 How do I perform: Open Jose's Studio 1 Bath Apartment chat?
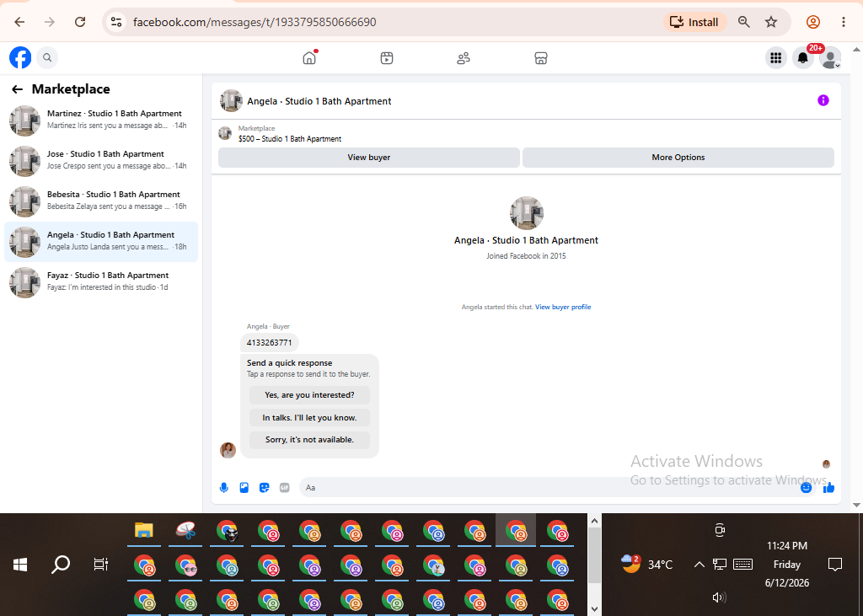(x=101, y=160)
